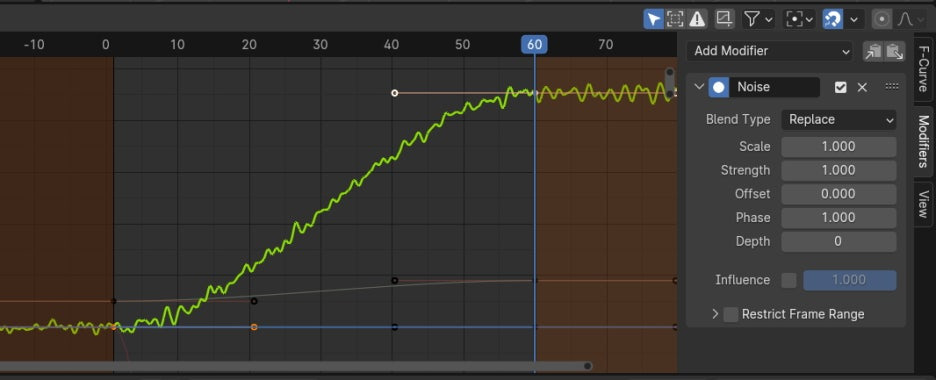This screenshot has width=936, height=380.
Task: Click frame number 50 on ruler
Action: click(463, 44)
